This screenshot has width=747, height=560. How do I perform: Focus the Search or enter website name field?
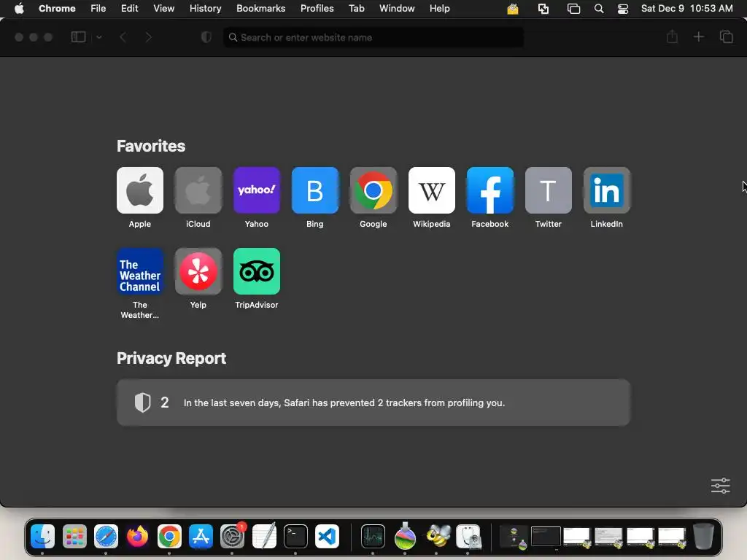pyautogui.click(x=373, y=37)
